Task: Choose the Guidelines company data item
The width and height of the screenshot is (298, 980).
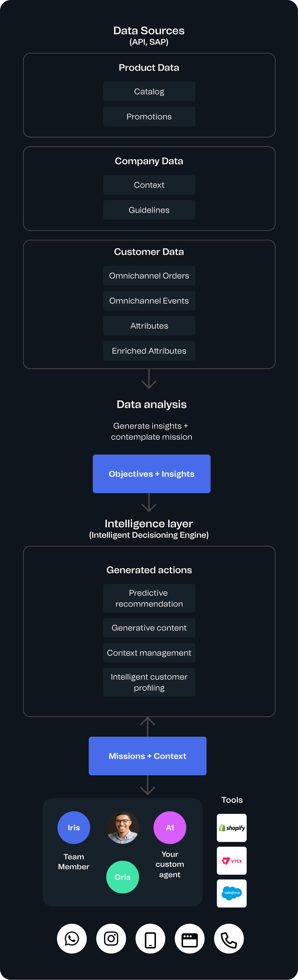Action: [x=149, y=210]
